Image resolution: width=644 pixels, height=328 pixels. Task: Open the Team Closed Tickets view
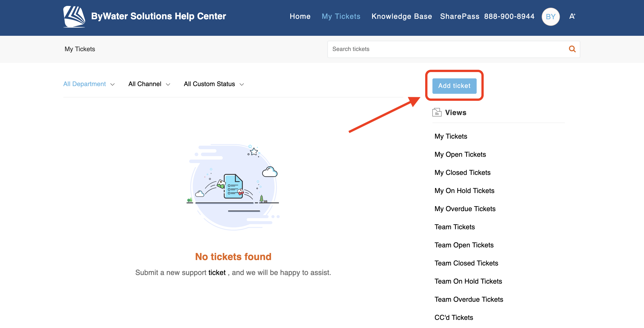[466, 263]
